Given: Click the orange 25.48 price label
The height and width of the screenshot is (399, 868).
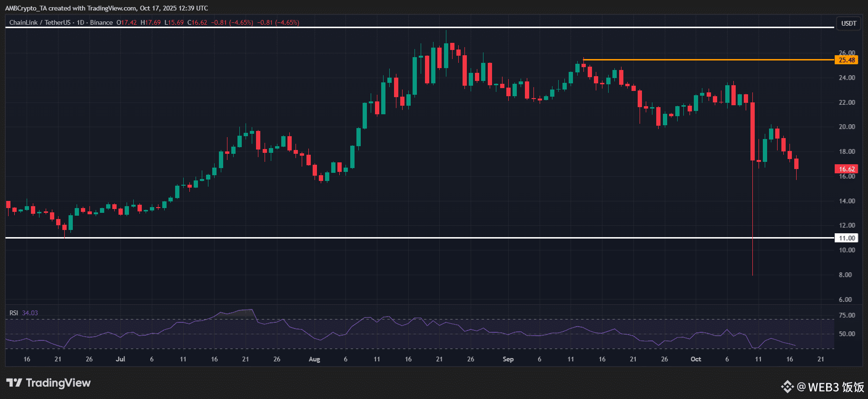Looking at the screenshot, I should click(847, 60).
